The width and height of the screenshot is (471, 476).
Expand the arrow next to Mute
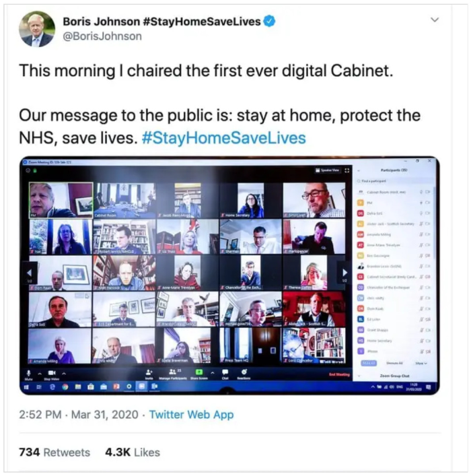point(40,374)
